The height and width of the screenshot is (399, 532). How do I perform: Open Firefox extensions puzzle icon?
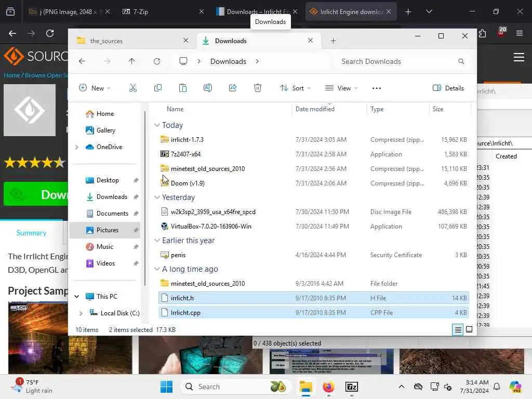(x=483, y=33)
